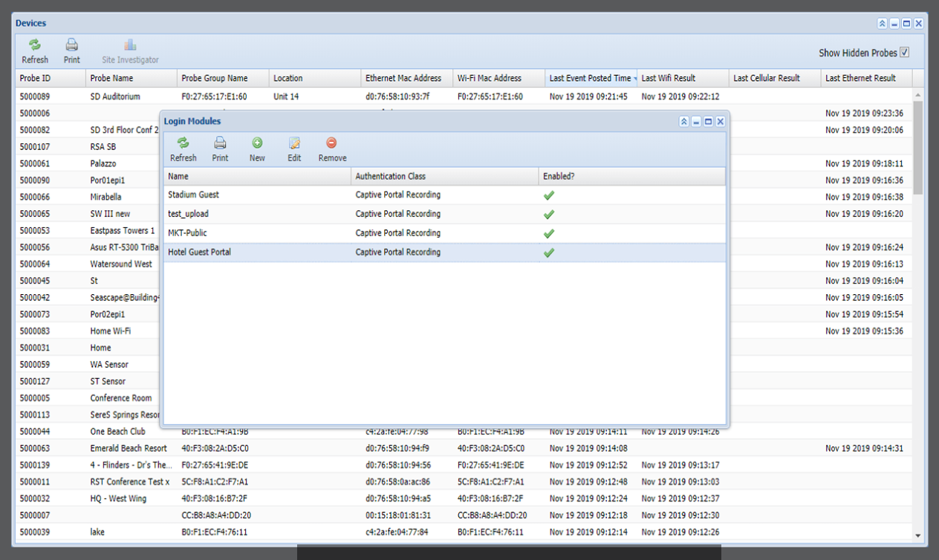
Task: Click Location cell Unit 14
Action: [286, 97]
